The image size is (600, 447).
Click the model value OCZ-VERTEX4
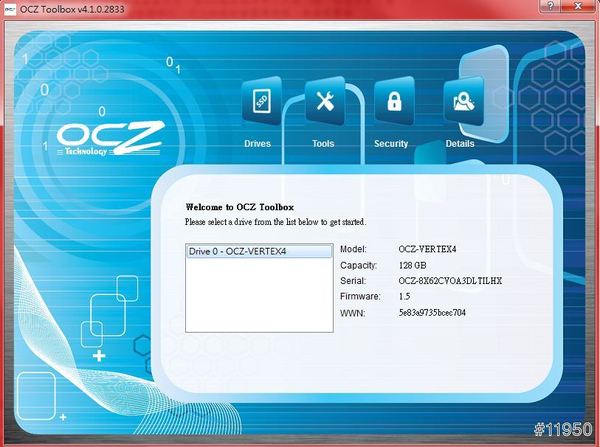click(427, 249)
